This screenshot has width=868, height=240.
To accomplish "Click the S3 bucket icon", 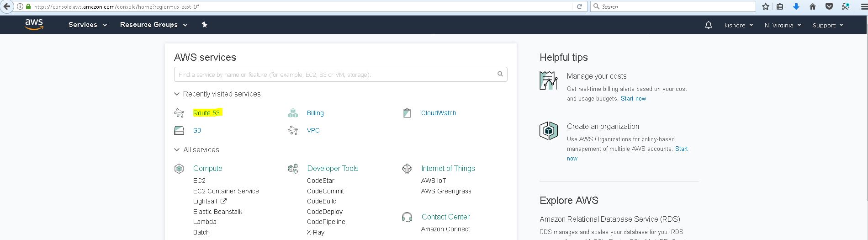I will [x=179, y=130].
